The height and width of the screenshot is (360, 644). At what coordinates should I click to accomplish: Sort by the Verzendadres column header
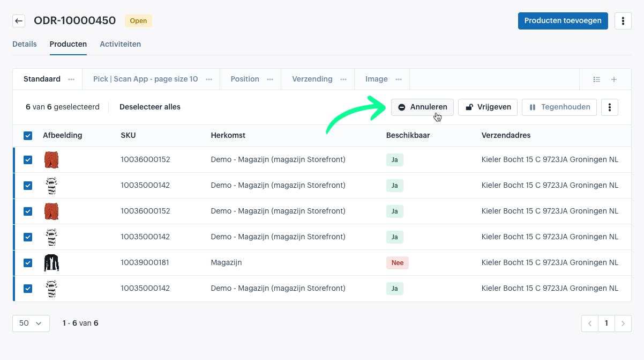(x=506, y=135)
